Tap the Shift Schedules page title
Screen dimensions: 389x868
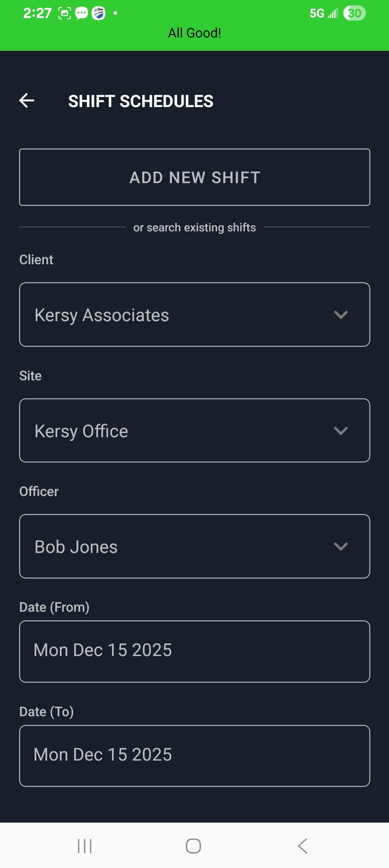click(141, 101)
